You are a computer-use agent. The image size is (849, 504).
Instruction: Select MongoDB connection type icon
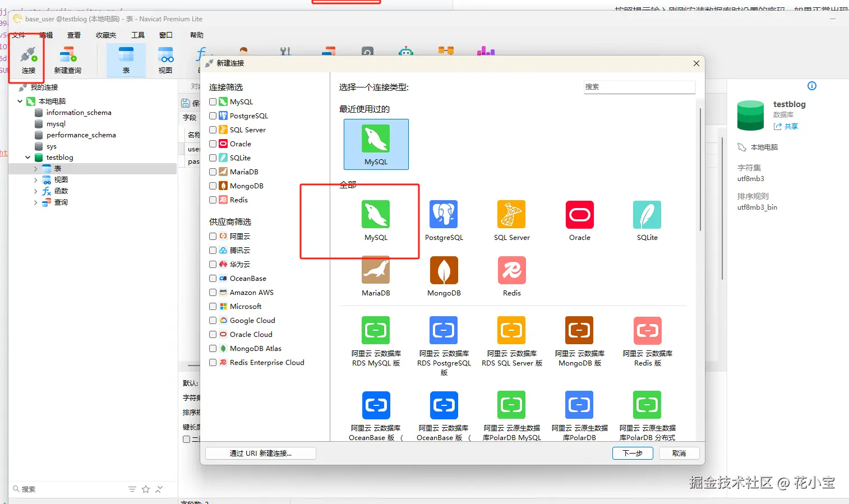click(444, 270)
